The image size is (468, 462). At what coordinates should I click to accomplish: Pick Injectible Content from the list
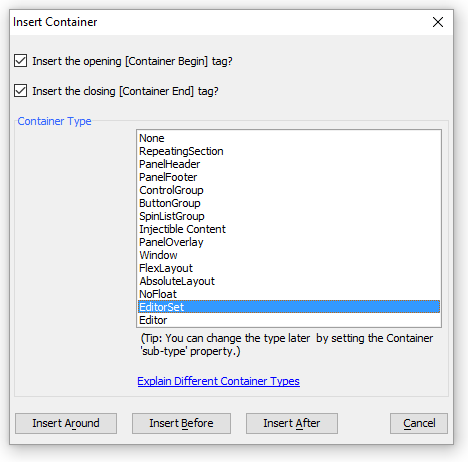(289, 229)
